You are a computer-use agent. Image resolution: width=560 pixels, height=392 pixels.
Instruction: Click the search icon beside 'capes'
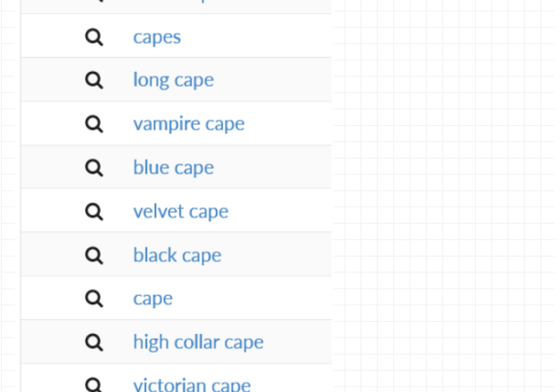[94, 36]
